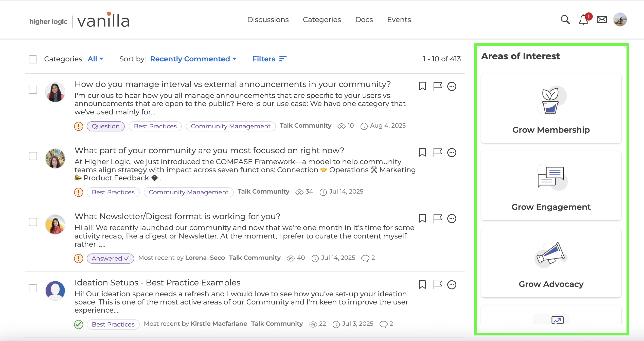Bookmark the announcements discussion
This screenshot has width=644, height=341.
(422, 86)
